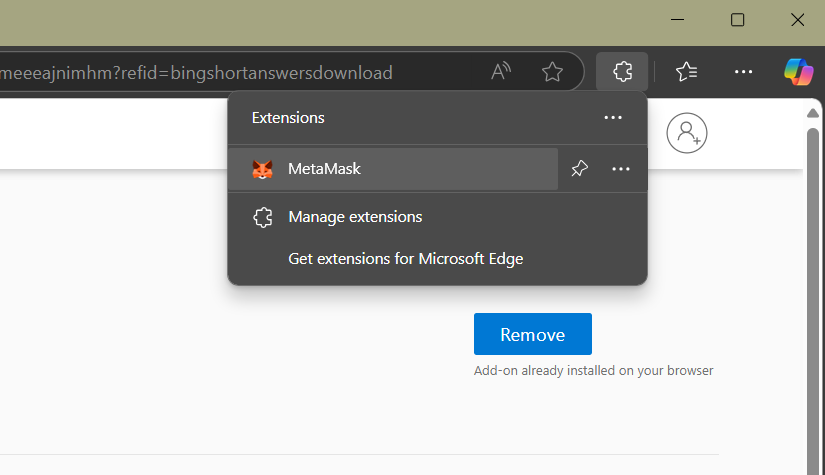
Task: Pin MetaMask to the toolbar
Action: coord(579,169)
